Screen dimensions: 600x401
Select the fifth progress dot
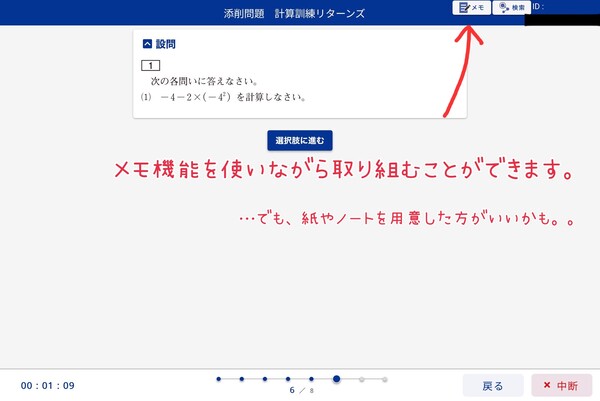[312, 380]
